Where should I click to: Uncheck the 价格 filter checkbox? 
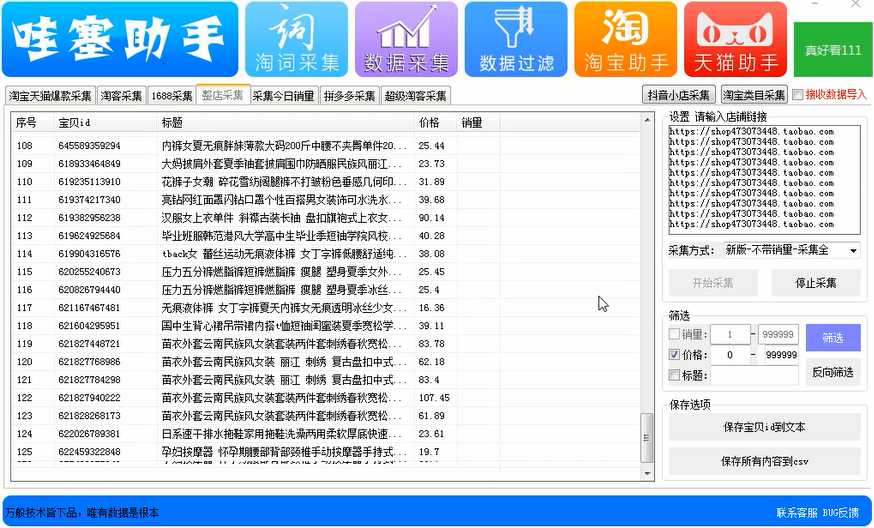coord(674,355)
